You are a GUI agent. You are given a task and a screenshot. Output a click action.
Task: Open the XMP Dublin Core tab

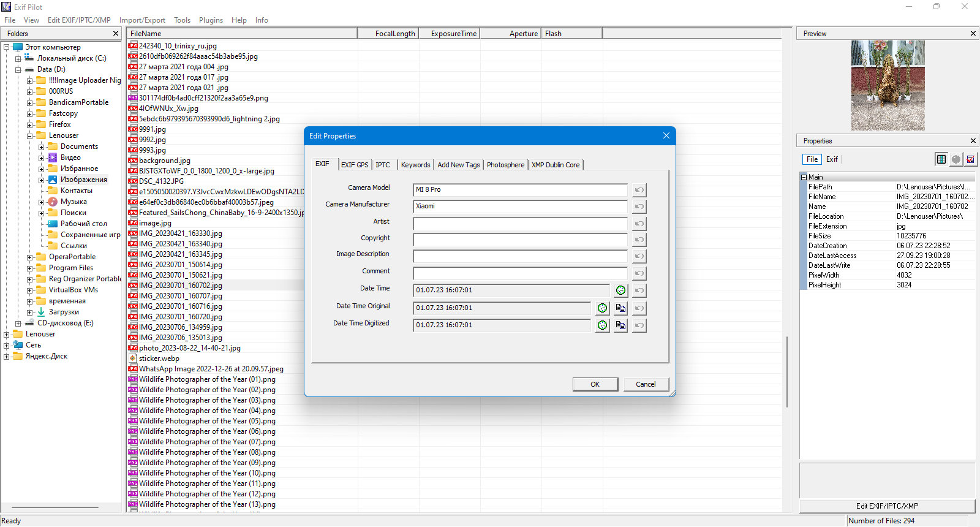(556, 165)
